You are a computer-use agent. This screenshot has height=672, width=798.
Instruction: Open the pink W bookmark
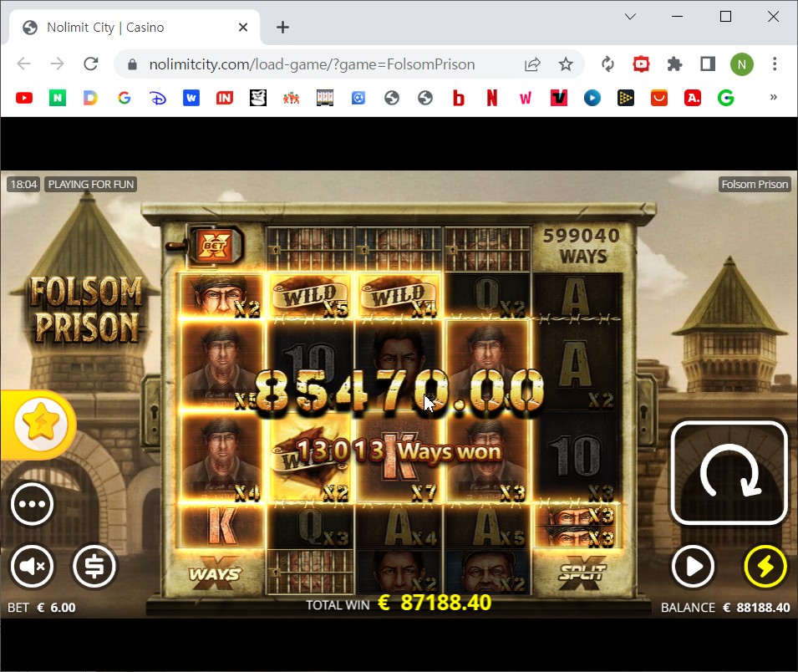526,98
